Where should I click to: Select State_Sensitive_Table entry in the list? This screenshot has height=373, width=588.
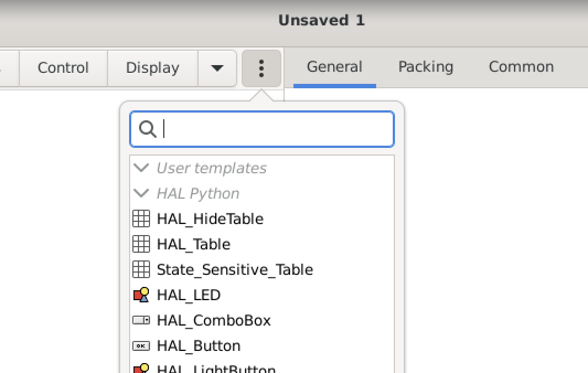click(262, 269)
